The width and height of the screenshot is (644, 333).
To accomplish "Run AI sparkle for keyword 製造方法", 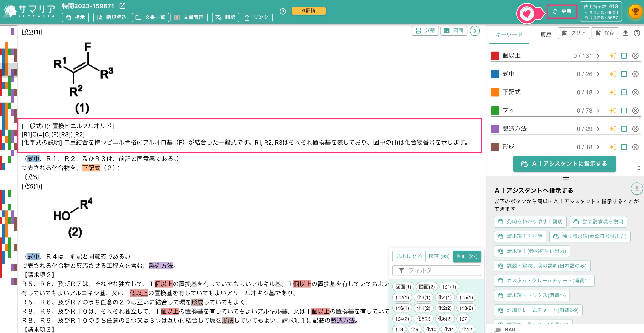I will click(612, 129).
